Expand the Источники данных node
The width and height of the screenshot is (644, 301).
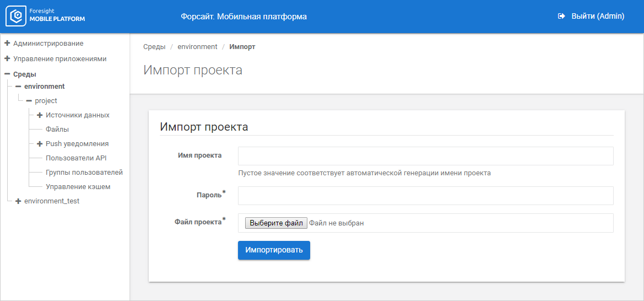point(40,115)
